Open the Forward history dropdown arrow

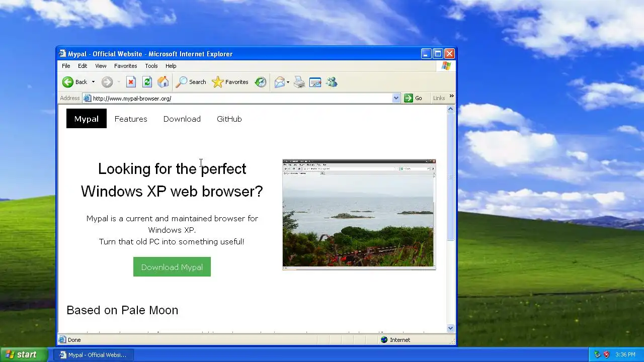[119, 82]
